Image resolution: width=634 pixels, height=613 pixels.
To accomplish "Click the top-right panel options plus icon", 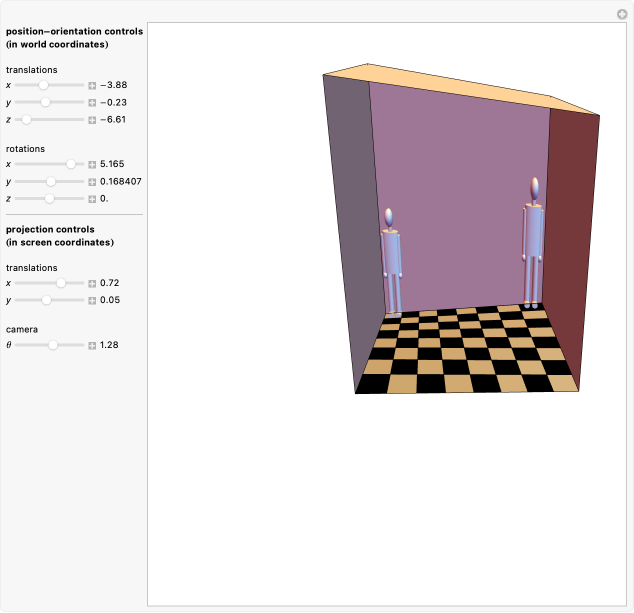I will tap(622, 13).
